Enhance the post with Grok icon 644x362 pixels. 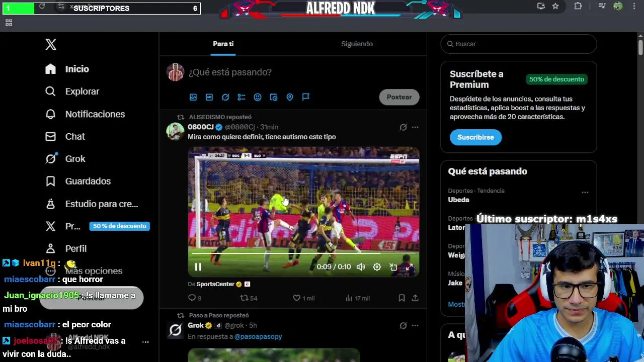(225, 97)
